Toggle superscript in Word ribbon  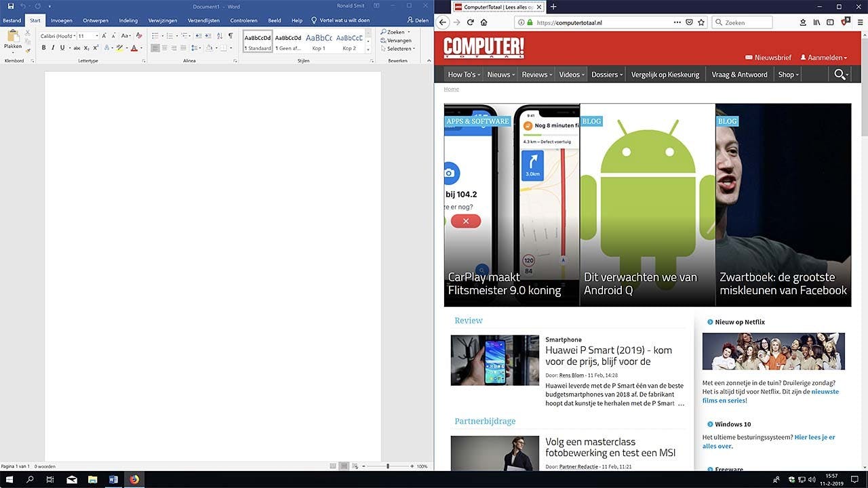point(96,48)
